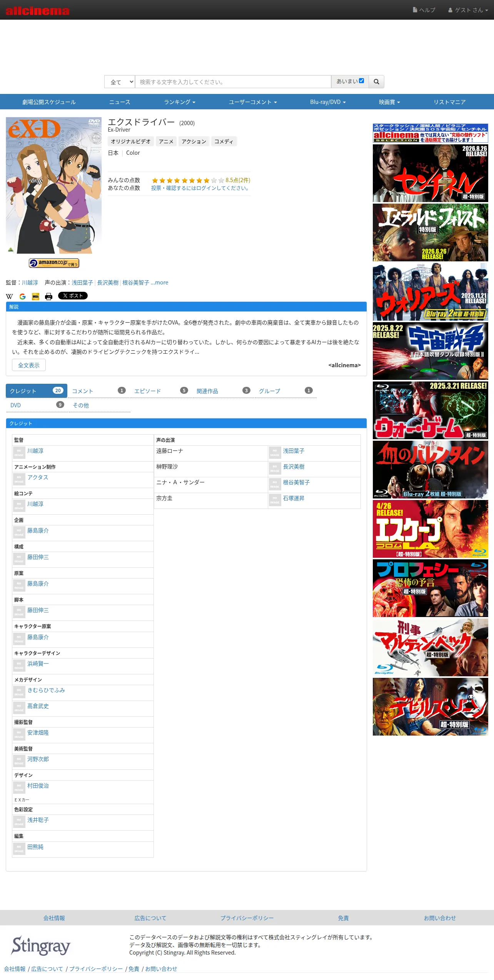Expand the ランキング menu
The width and height of the screenshot is (494, 980).
[180, 102]
